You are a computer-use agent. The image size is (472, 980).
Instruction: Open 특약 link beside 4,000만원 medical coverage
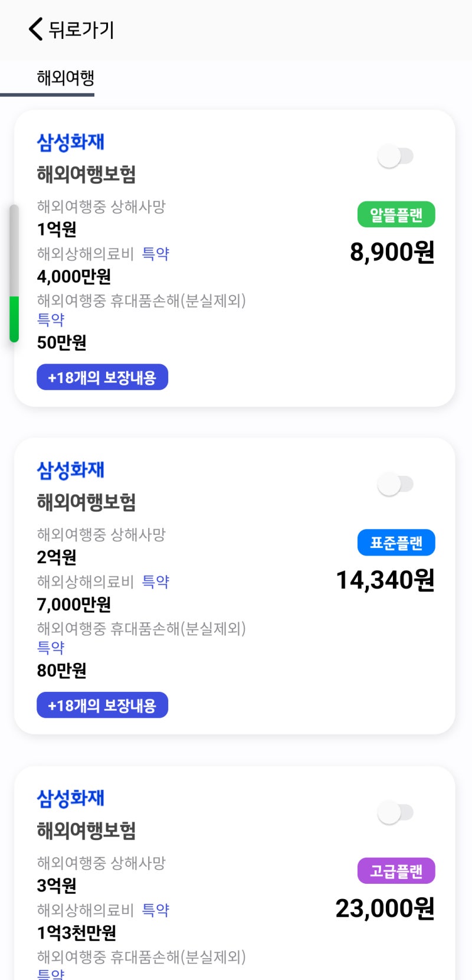tap(156, 254)
